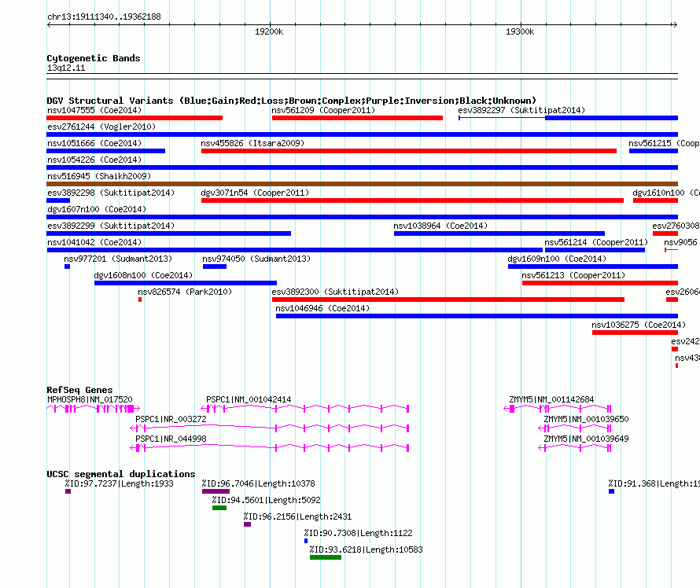Screen dimensions: 700x588
Task: Click the ZMYM5|NM_001039650 transcript glyph
Action: pos(575,428)
